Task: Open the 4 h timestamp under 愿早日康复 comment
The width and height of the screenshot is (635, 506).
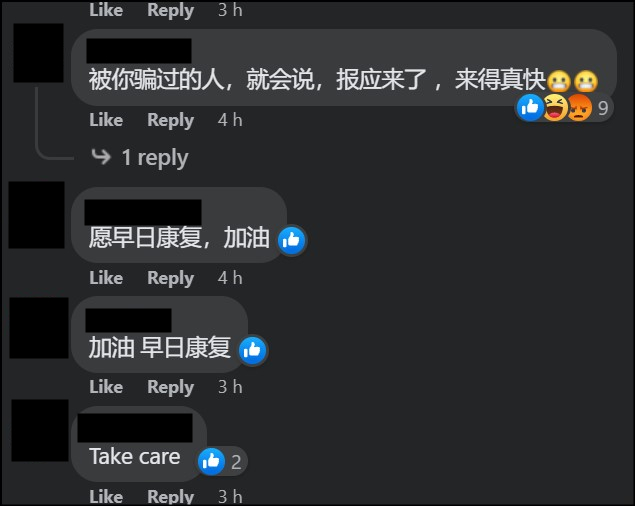Action: pyautogui.click(x=230, y=278)
